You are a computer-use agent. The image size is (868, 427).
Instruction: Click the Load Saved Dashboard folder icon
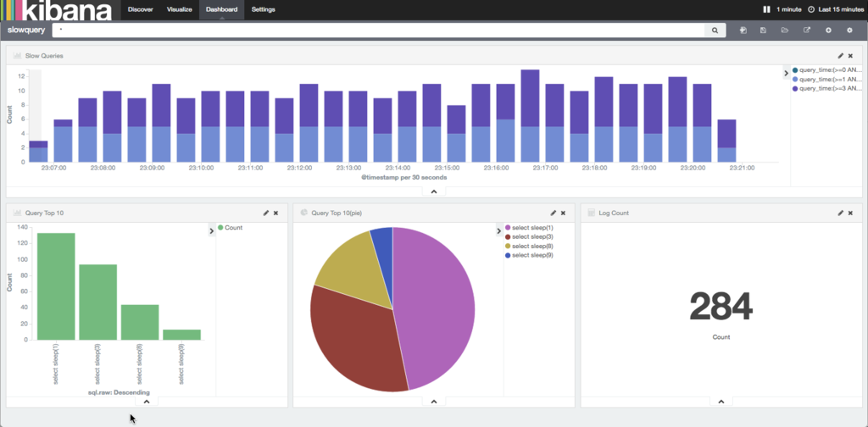pos(785,30)
